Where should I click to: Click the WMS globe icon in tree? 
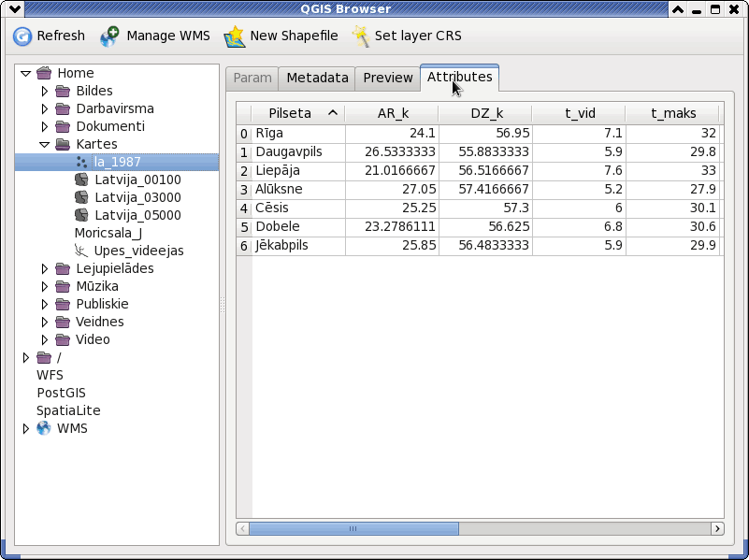tap(44, 428)
